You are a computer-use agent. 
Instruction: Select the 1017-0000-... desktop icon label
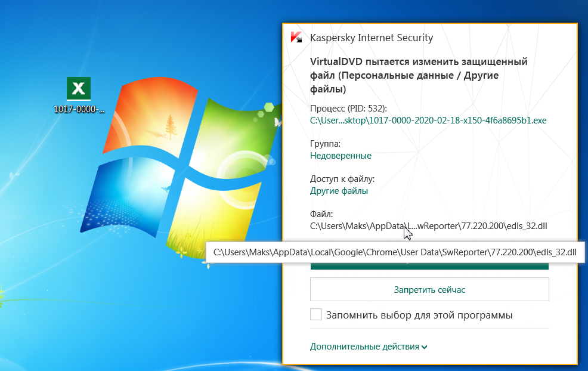tap(79, 109)
